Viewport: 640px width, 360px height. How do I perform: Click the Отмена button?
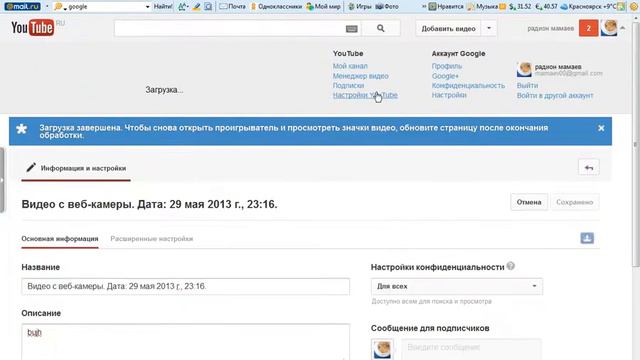[x=529, y=202]
